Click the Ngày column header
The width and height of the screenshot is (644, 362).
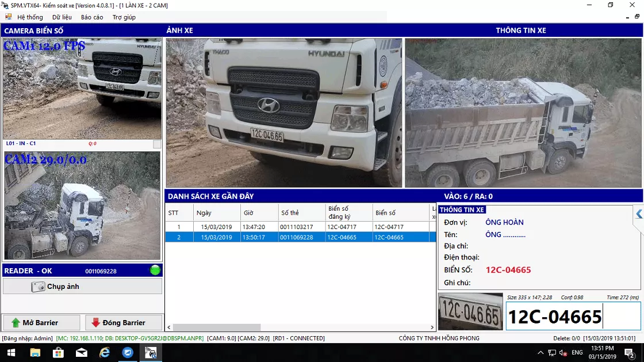(217, 212)
